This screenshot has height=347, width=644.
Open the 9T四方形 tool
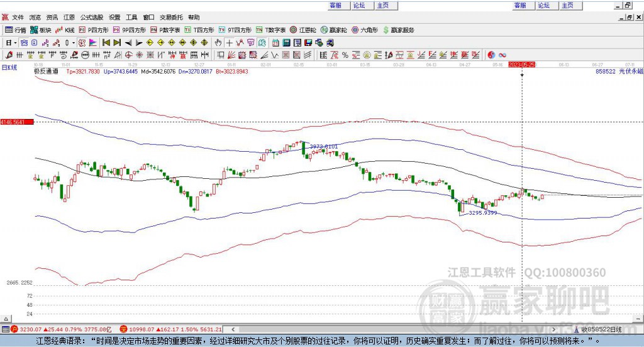point(235,30)
